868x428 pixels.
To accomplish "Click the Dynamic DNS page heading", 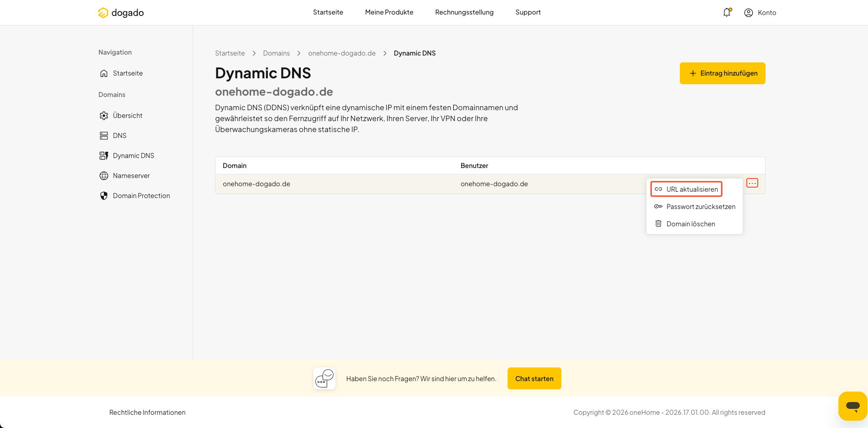I will tap(263, 73).
